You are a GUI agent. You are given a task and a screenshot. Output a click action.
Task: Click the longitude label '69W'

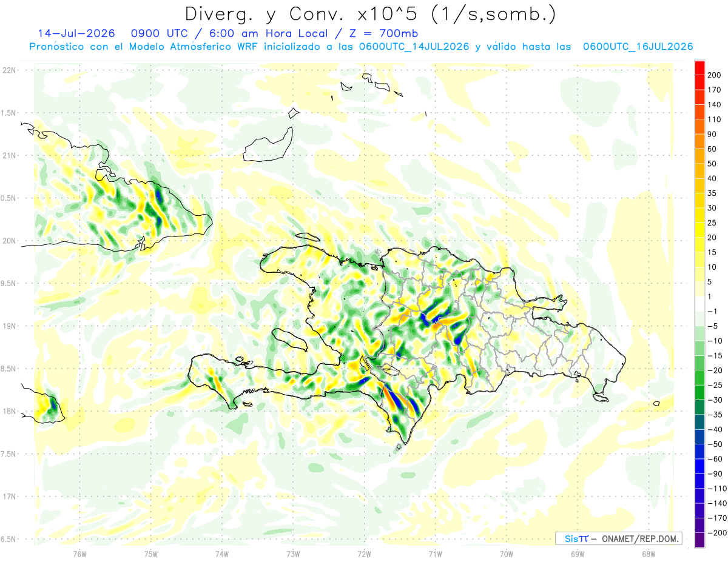point(578,554)
